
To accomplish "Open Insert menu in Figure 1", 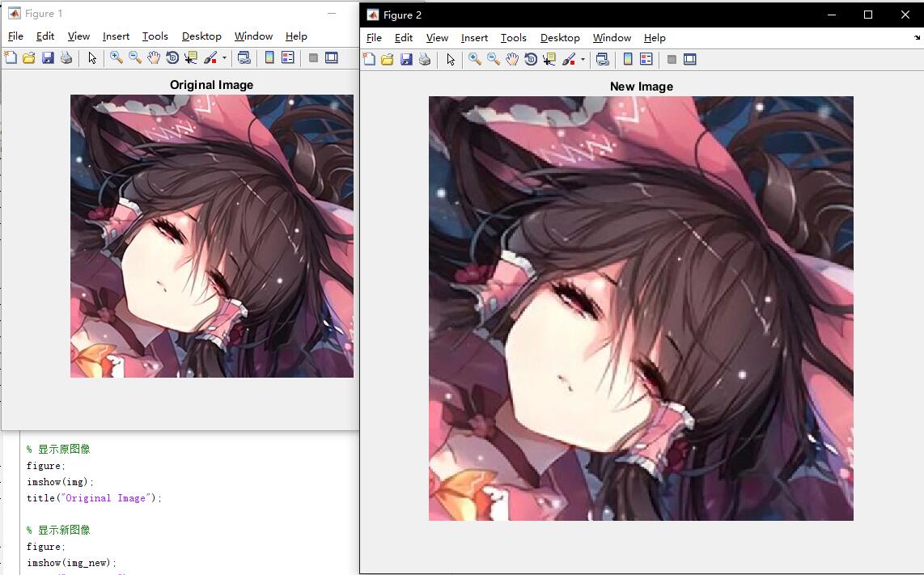I will coord(116,36).
